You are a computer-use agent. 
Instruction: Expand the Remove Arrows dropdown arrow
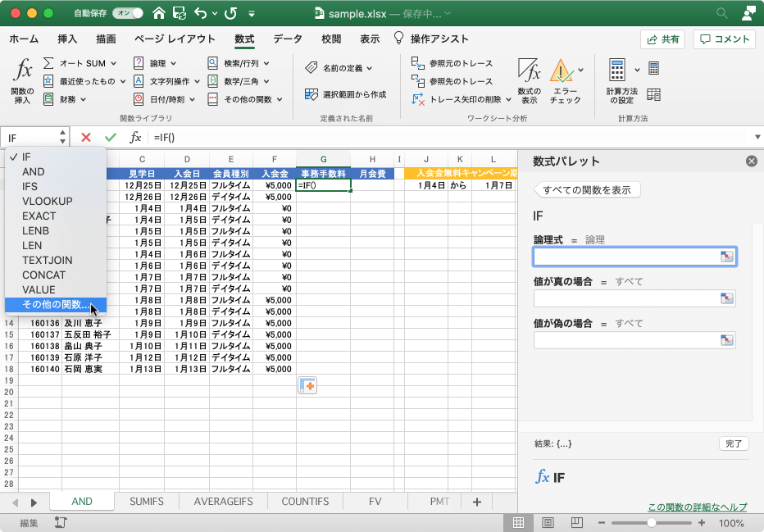point(509,99)
